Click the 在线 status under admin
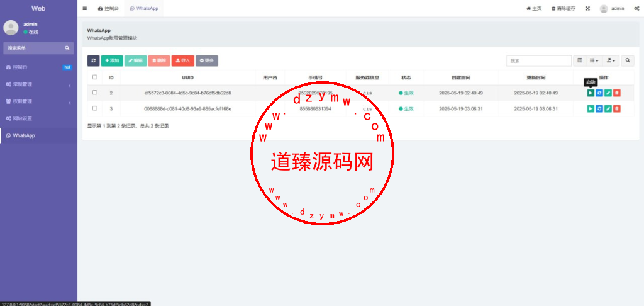Screen dimensions: 644x306 [x=31, y=31]
